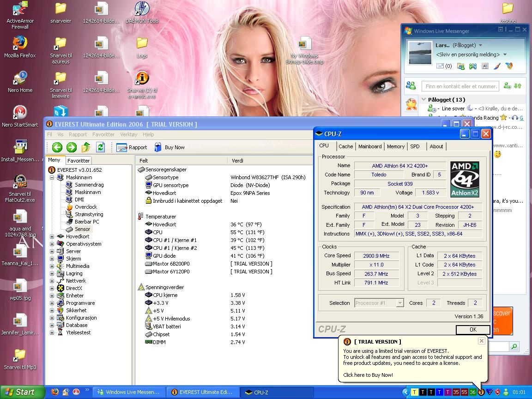Expand the Hovedkort tree node
The height and width of the screenshot is (399, 532).
click(52, 236)
